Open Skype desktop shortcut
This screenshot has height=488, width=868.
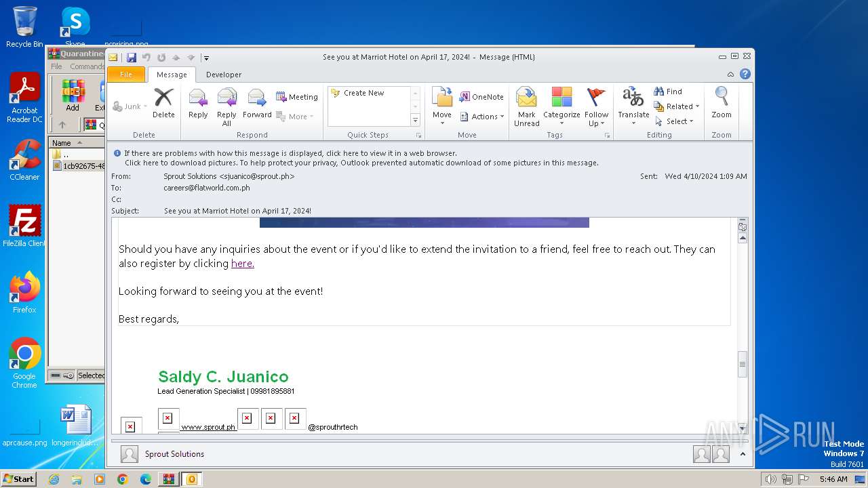coord(75,26)
